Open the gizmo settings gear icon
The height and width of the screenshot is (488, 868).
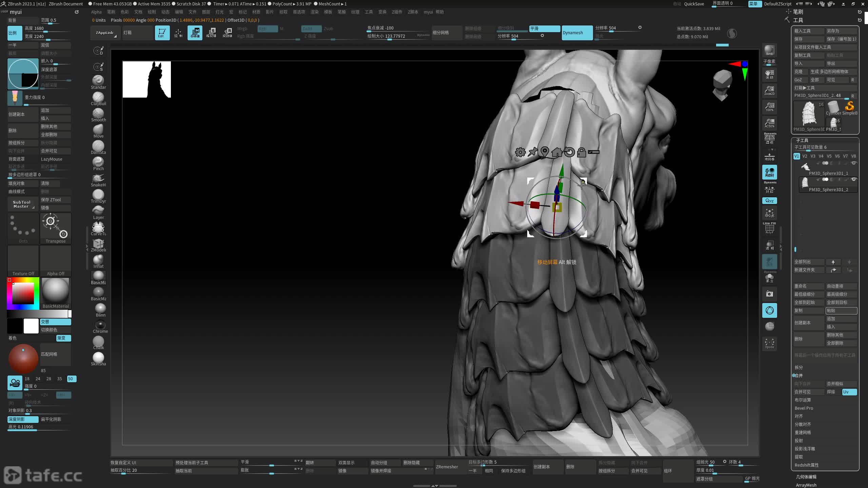[520, 152]
